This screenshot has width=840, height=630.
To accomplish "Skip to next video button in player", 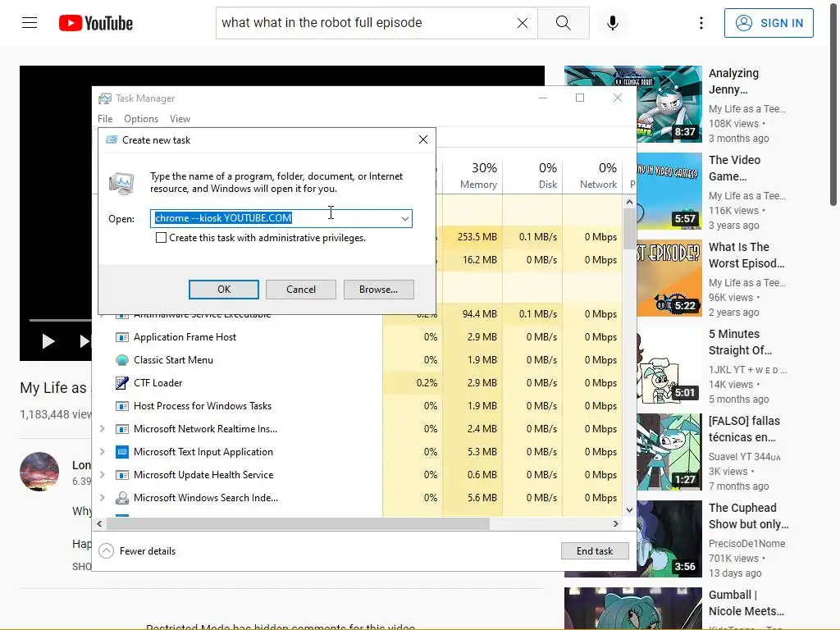I will click(x=84, y=341).
